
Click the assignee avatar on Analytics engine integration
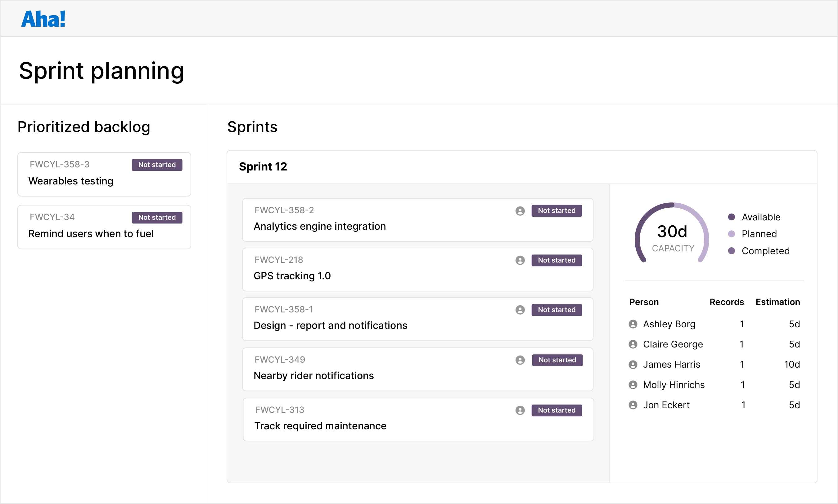click(x=520, y=210)
